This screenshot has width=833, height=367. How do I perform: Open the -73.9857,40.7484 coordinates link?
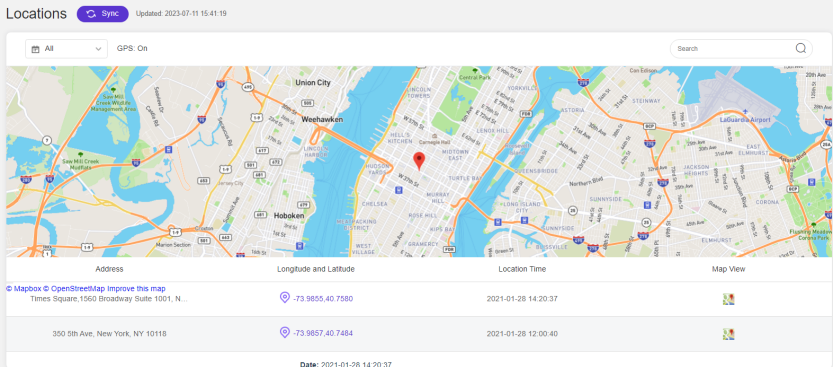coord(323,333)
